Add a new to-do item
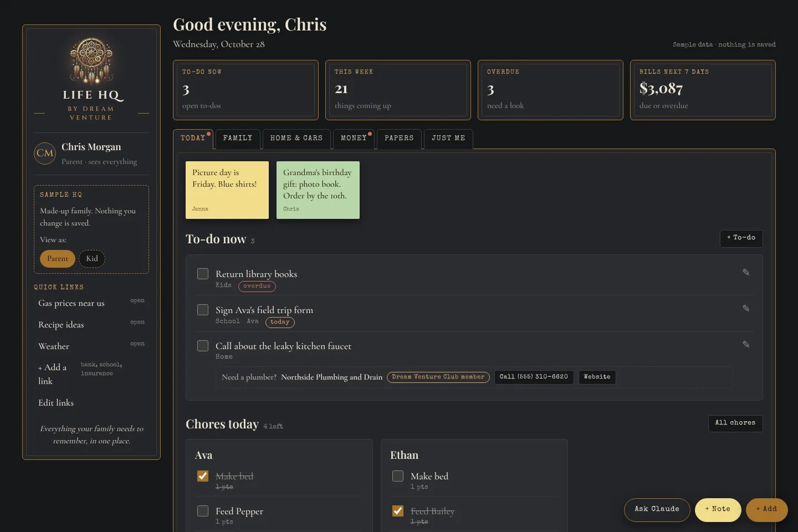This screenshot has height=532, width=798. [x=741, y=238]
